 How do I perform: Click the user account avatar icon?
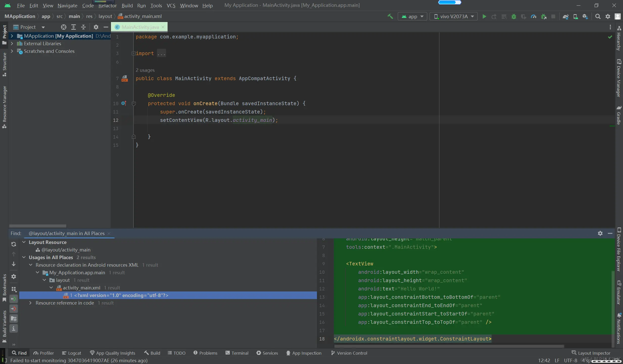(x=618, y=16)
